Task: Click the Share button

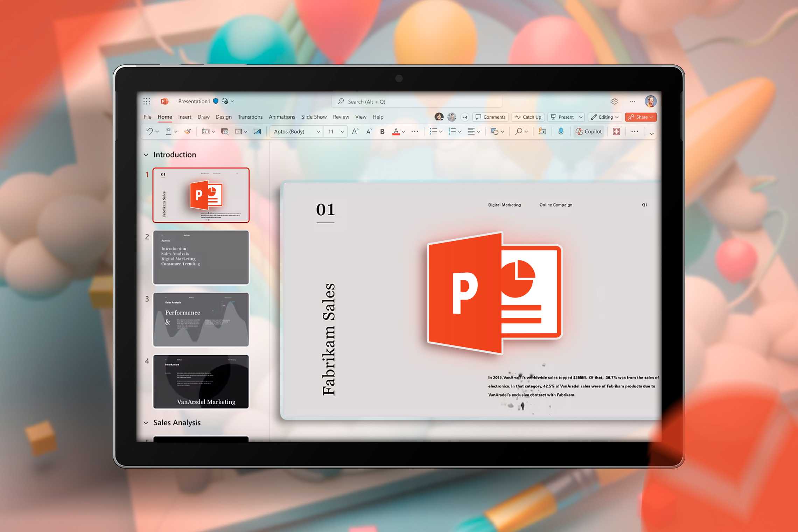Action: (640, 117)
